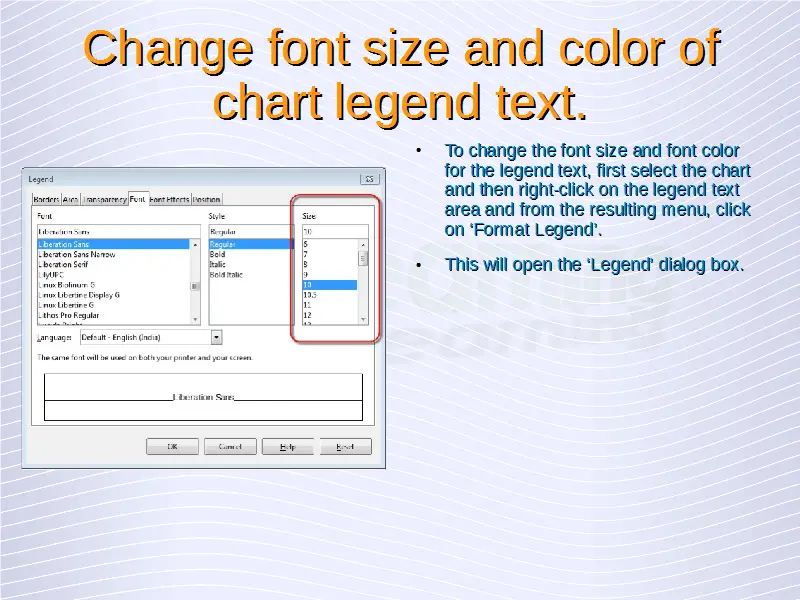Close the Legend dialog box

(368, 179)
